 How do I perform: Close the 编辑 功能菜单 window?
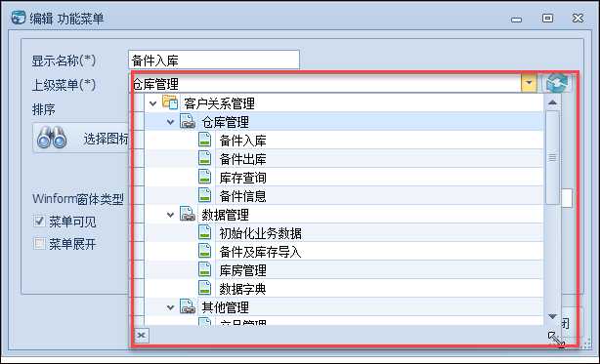(578, 18)
